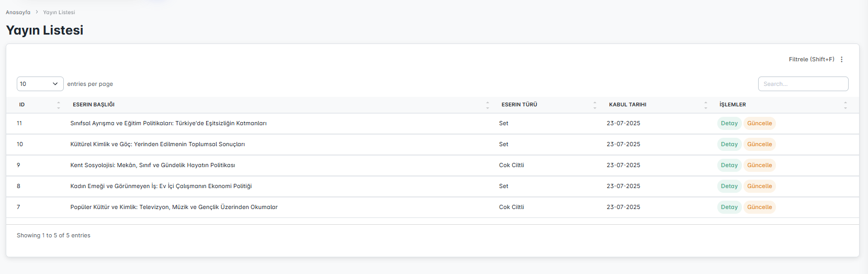The width and height of the screenshot is (868, 274).
Task: Click sort arrows in İşlemler column
Action: tap(845, 105)
